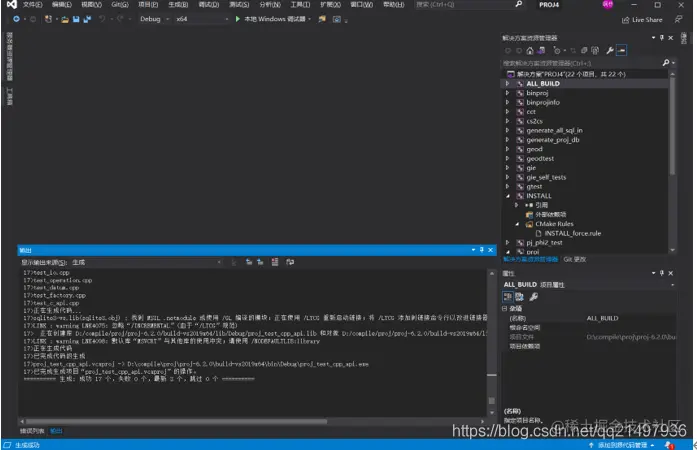Click the go to previous message icon in Output
Image resolution: width=697 pixels, height=450 pixels.
click(249, 262)
